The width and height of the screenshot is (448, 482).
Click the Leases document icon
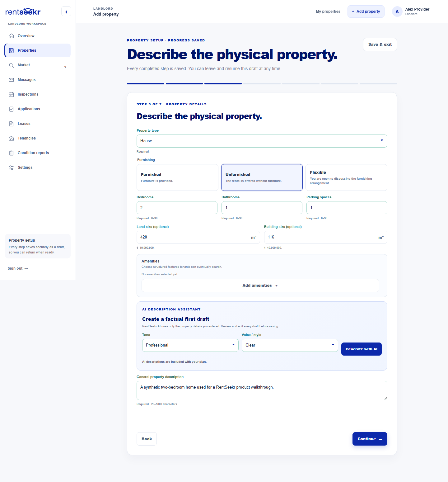coord(12,124)
